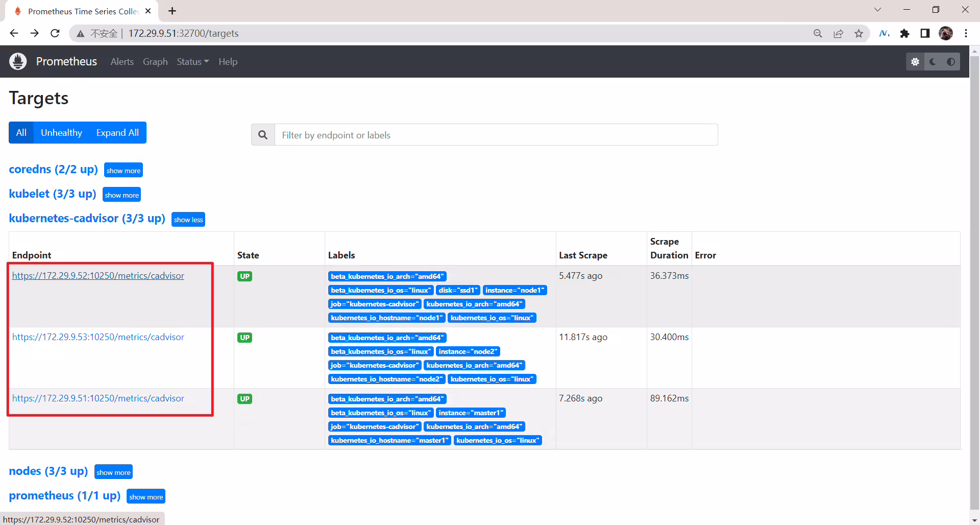
Task: Open the Extensions puzzle icon
Action: point(904,33)
